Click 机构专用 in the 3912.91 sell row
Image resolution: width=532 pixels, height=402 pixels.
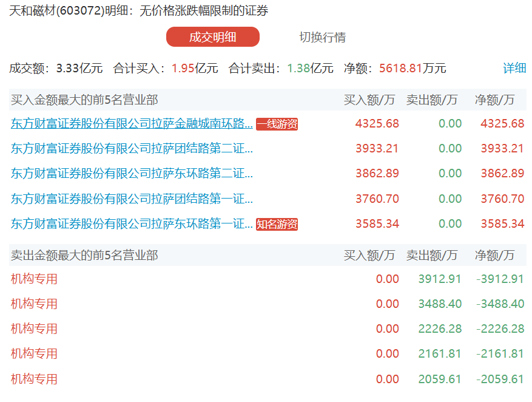click(34, 279)
